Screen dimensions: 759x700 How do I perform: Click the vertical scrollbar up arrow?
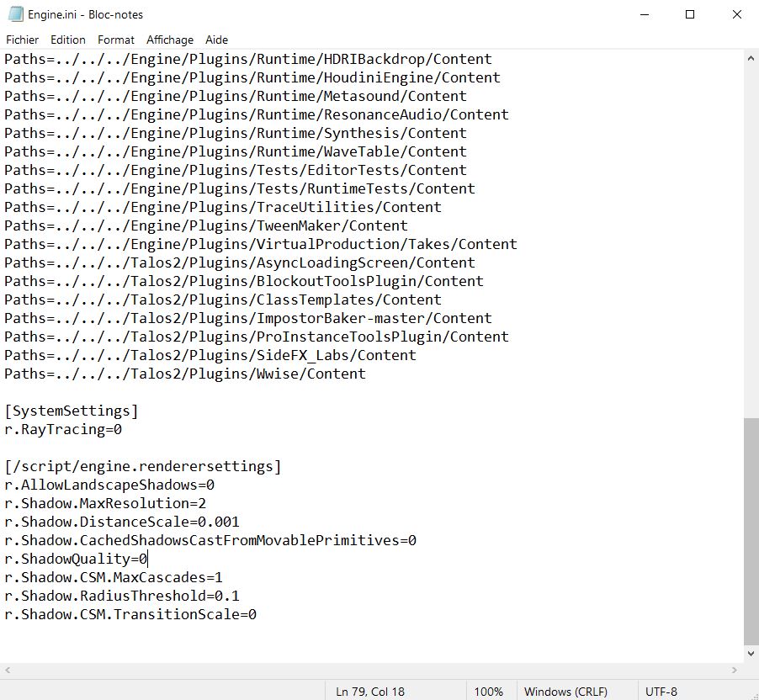751,58
